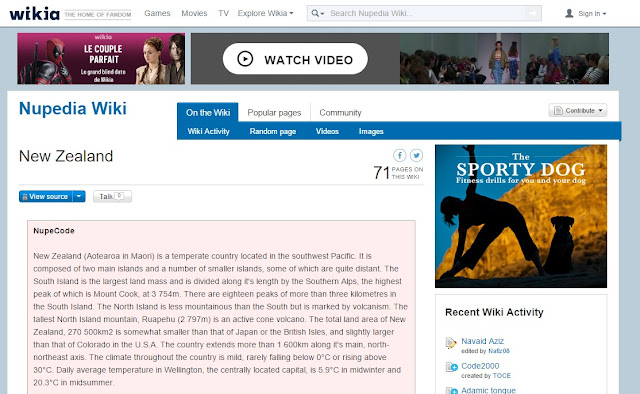Click the Watch Video button
Viewport: 640px width, 394px height.
click(x=295, y=59)
